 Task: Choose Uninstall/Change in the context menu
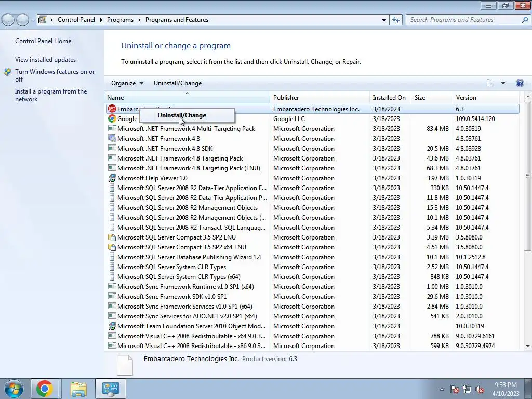pos(187,115)
